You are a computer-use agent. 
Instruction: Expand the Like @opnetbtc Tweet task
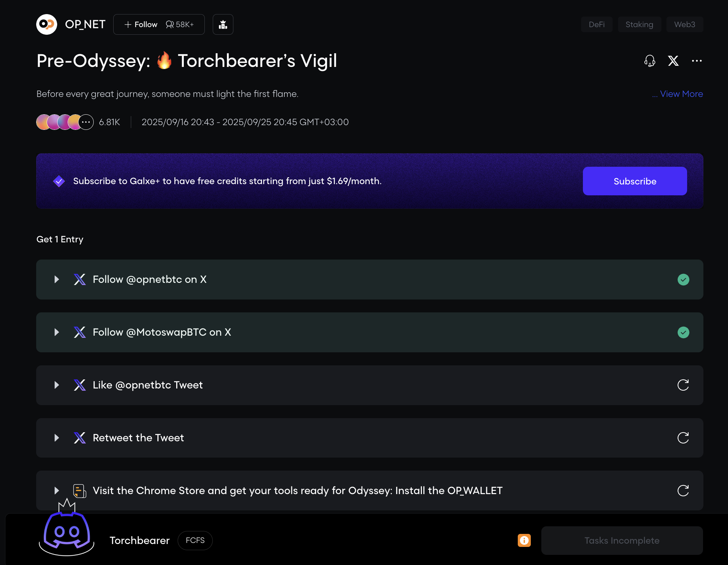[x=57, y=385]
